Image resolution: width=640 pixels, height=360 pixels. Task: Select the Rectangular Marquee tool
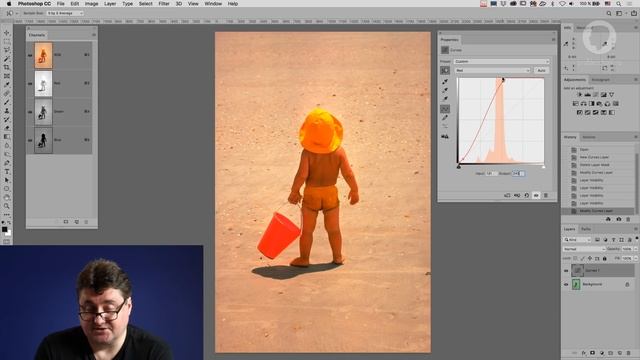[7, 42]
